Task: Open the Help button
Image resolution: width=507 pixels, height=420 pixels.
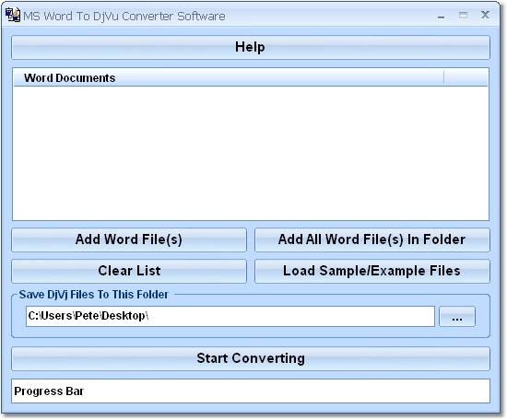Action: tap(251, 48)
